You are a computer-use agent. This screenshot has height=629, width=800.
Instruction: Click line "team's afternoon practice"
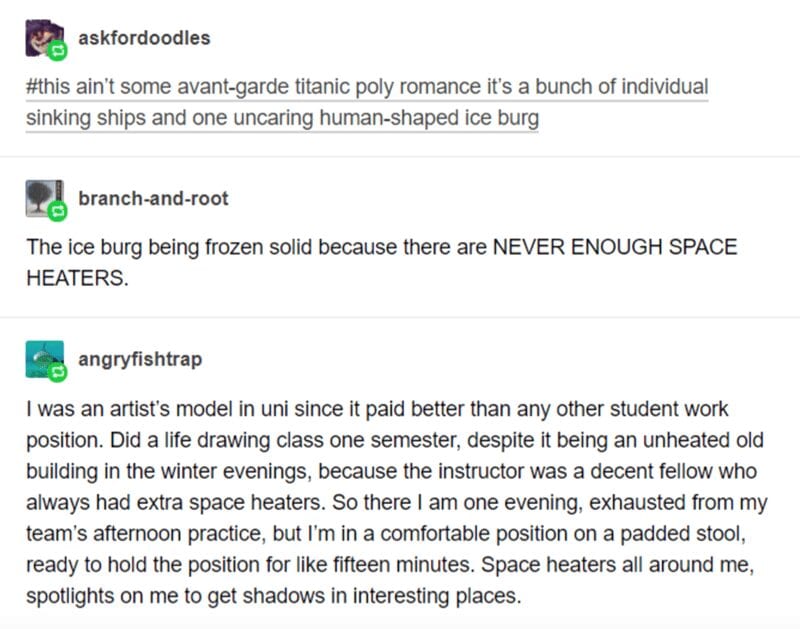(x=386, y=534)
